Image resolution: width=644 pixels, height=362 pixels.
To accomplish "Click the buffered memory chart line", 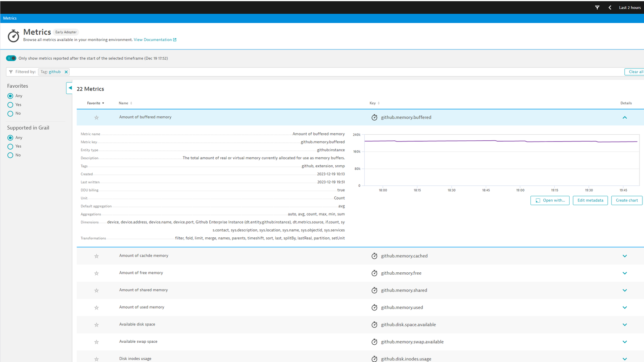I will (x=501, y=141).
